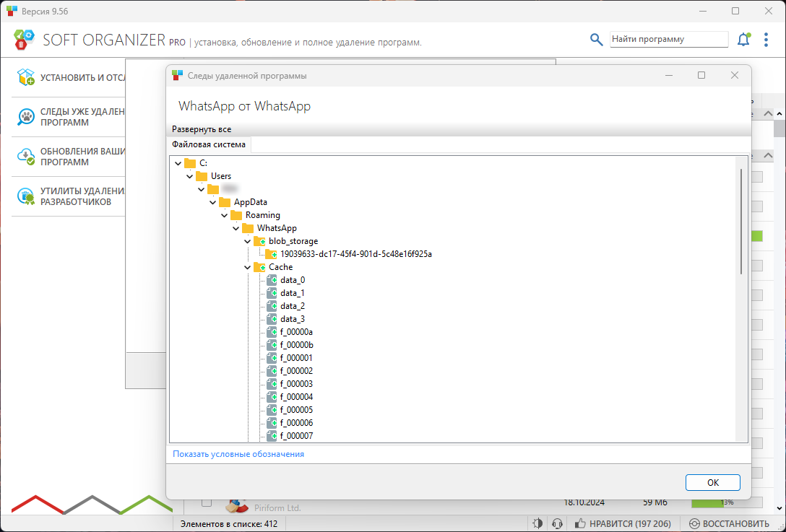Click the WhatsApp от WhatsApp heading

[x=245, y=106]
